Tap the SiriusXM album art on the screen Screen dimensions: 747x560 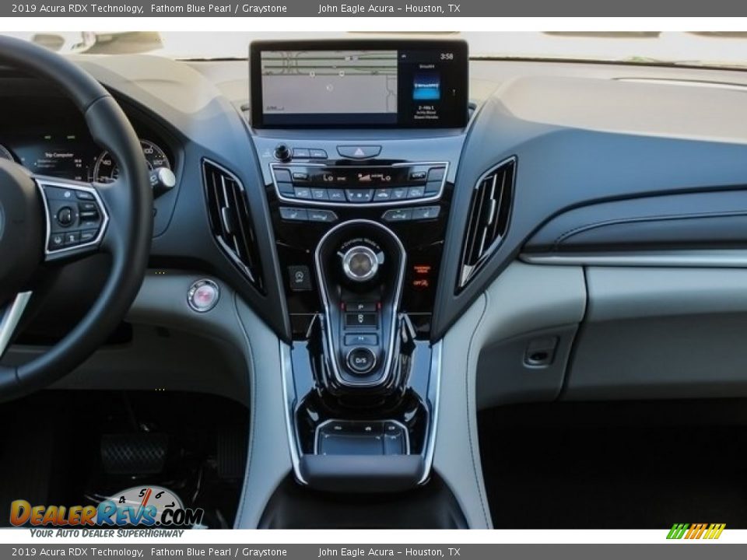pyautogui.click(x=426, y=87)
